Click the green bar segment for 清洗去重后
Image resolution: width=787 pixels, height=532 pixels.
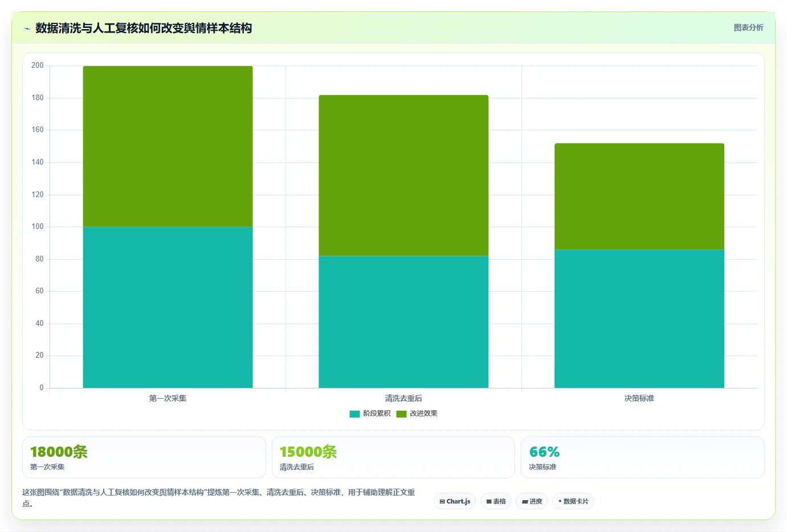(x=403, y=175)
